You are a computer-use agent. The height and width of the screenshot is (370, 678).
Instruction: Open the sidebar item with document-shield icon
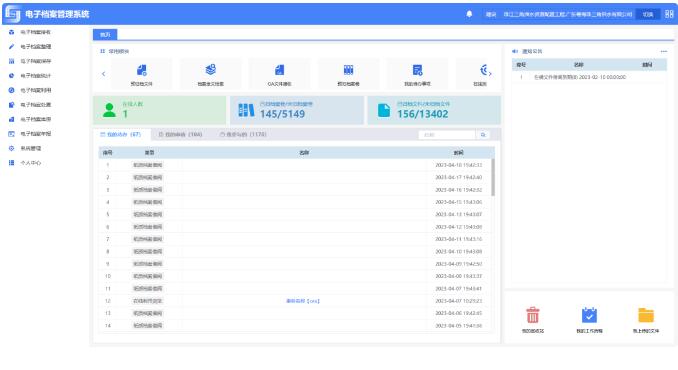click(30, 105)
